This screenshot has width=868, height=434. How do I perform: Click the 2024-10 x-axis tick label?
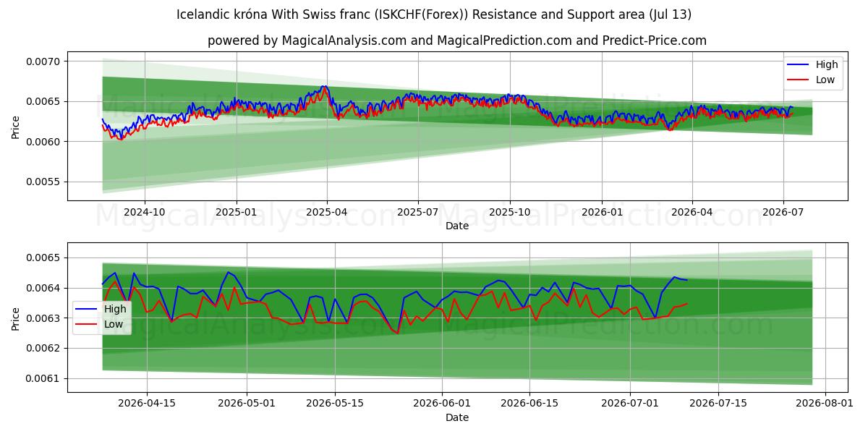[145, 212]
